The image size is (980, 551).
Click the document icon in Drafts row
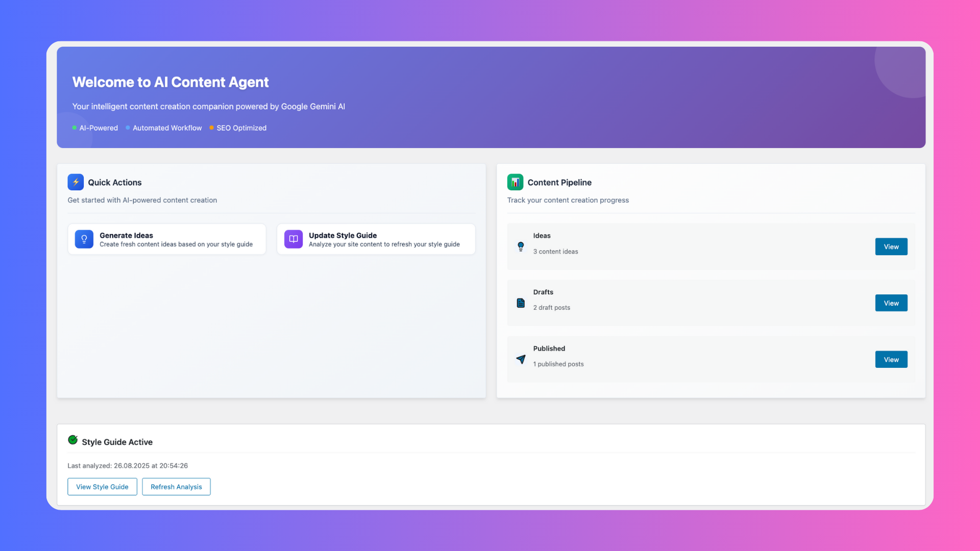click(521, 303)
